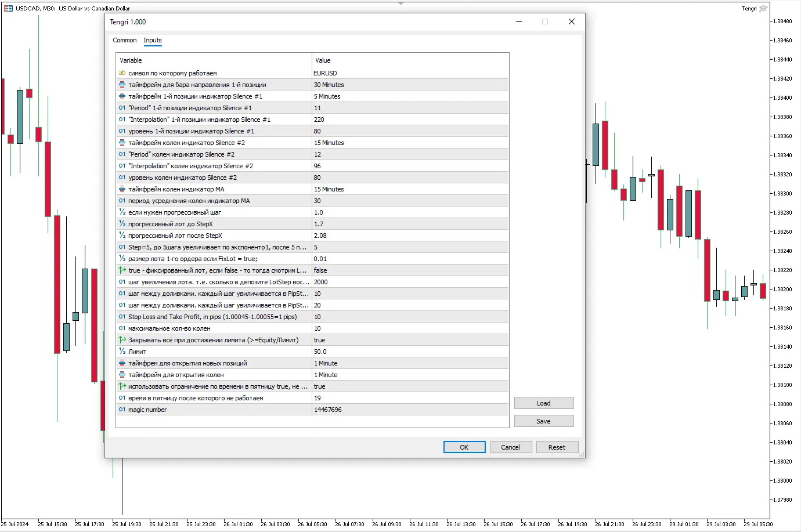Click double icon of 'если нужен прогрессивный шаг'
Screen dimensions: 801x532
122,212
